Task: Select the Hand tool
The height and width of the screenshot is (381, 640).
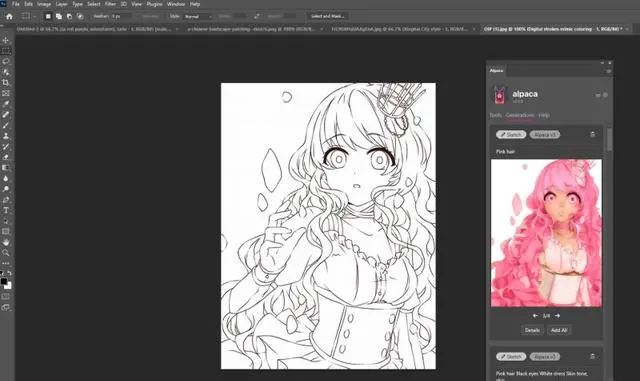Action: (x=6, y=242)
